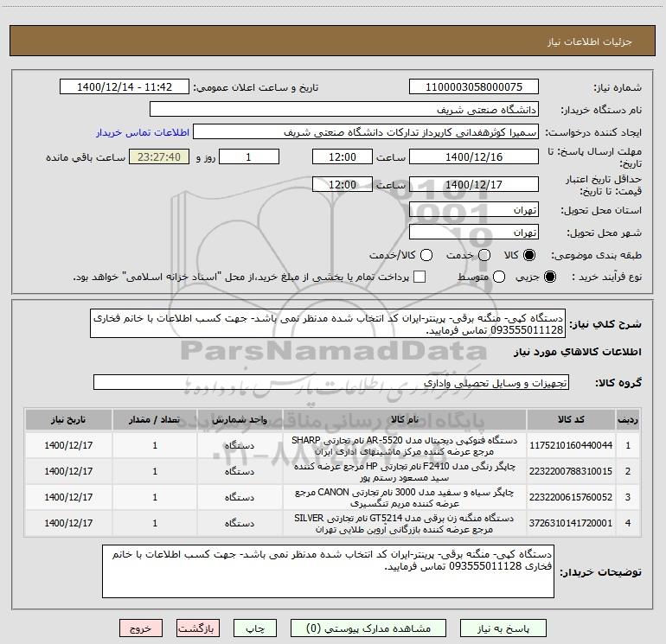Click the page title جزئیات اطلاعات نیاز
The height and width of the screenshot is (644, 666).
pyautogui.click(x=590, y=41)
